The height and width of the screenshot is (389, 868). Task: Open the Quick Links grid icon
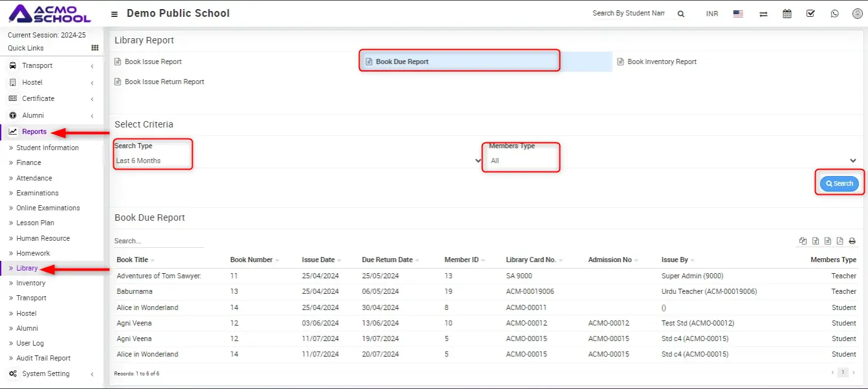tap(95, 48)
